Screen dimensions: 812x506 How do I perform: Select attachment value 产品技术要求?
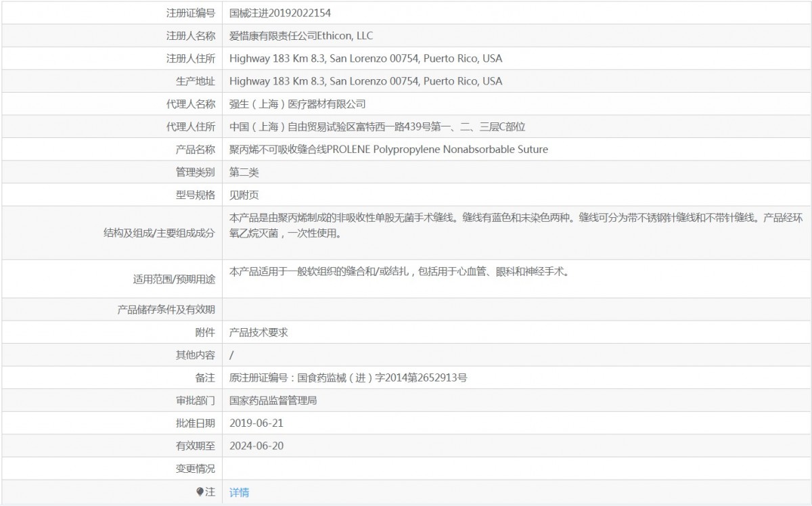click(259, 332)
